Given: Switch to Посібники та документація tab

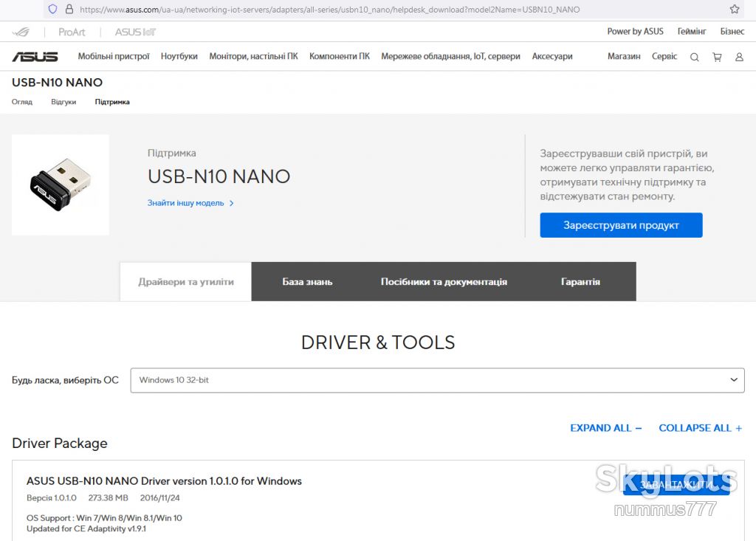Looking at the screenshot, I should [444, 282].
